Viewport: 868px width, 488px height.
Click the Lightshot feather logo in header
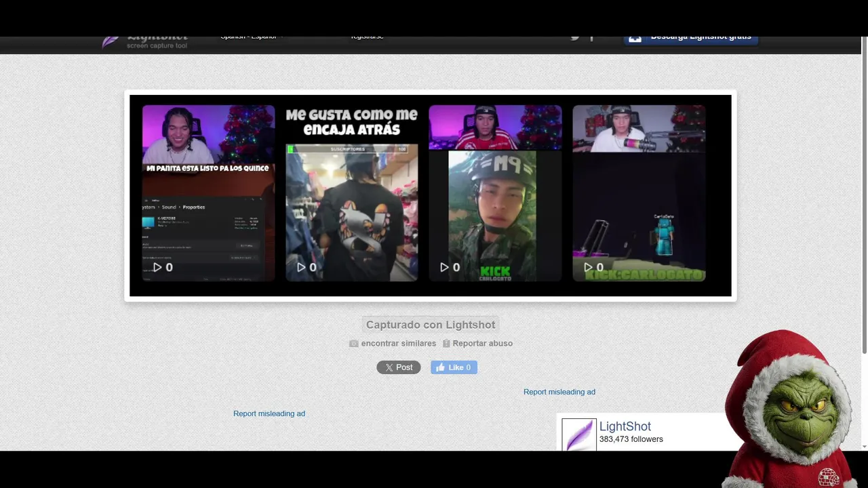[x=111, y=42]
